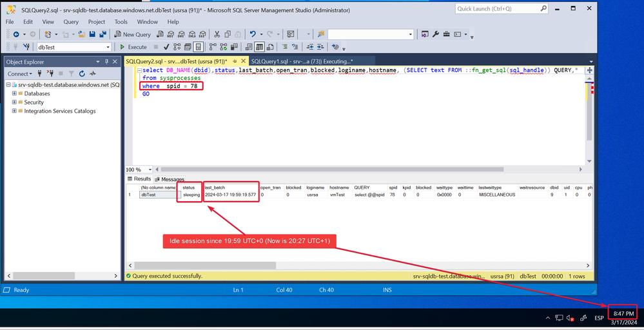Toggle Include Client Statistics icon
The image size is (644, 330).
click(234, 47)
